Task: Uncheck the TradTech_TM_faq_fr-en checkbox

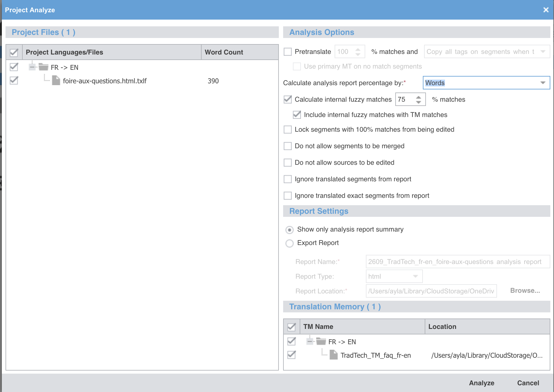Action: (292, 355)
